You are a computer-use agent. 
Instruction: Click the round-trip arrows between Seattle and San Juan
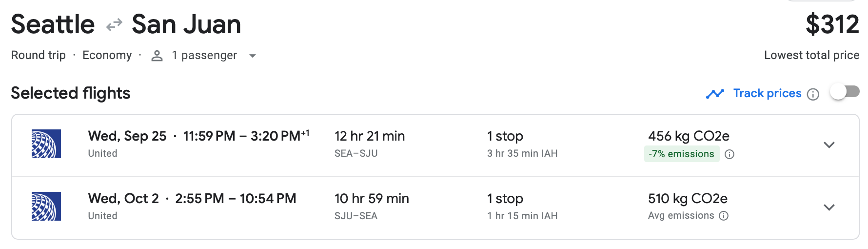tap(114, 25)
